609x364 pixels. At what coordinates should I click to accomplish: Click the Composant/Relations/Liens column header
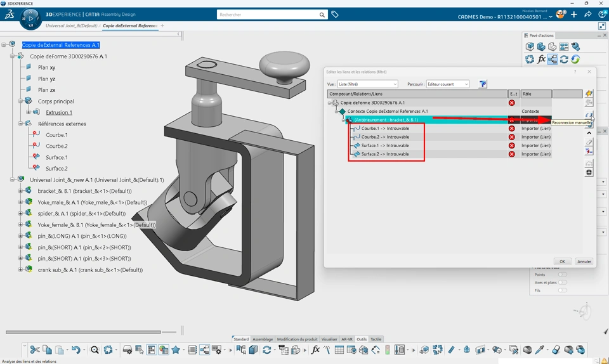point(417,94)
